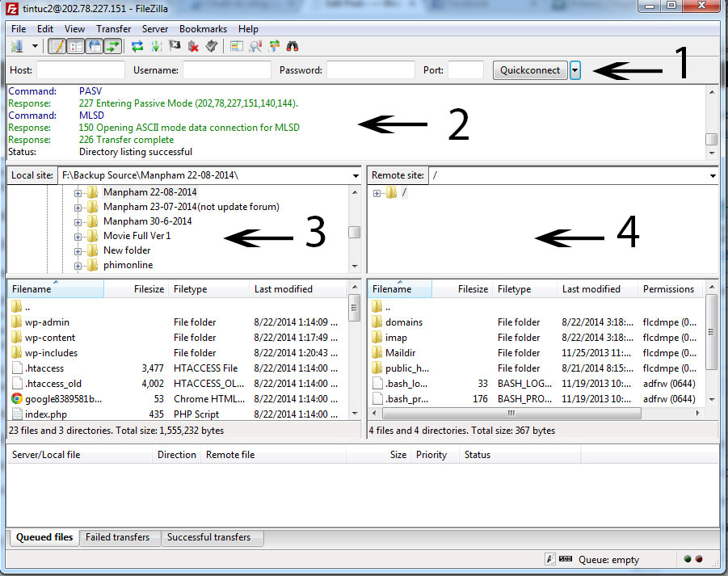Select the index.php file icon

[17, 414]
